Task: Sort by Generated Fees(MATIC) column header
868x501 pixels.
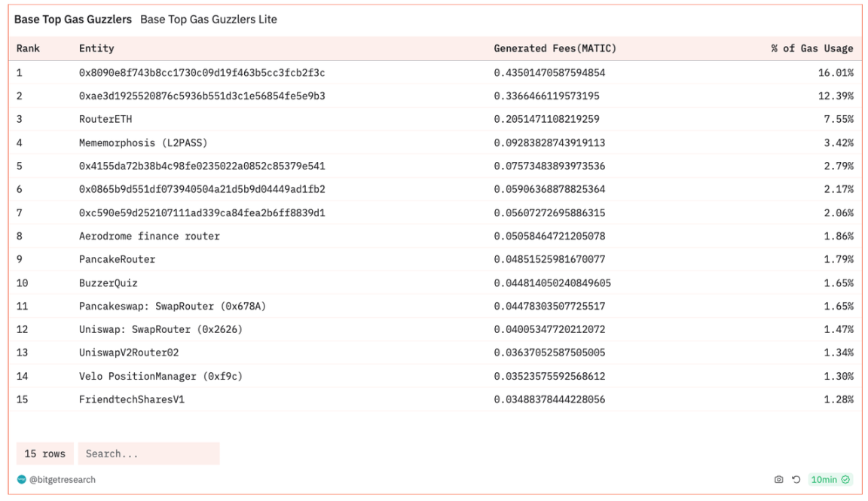Action: [x=555, y=48]
